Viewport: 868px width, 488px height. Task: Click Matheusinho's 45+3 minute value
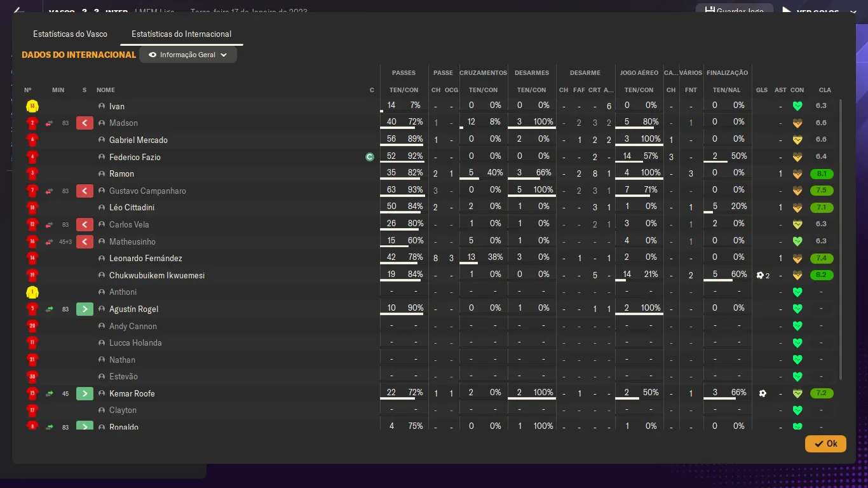65,241
